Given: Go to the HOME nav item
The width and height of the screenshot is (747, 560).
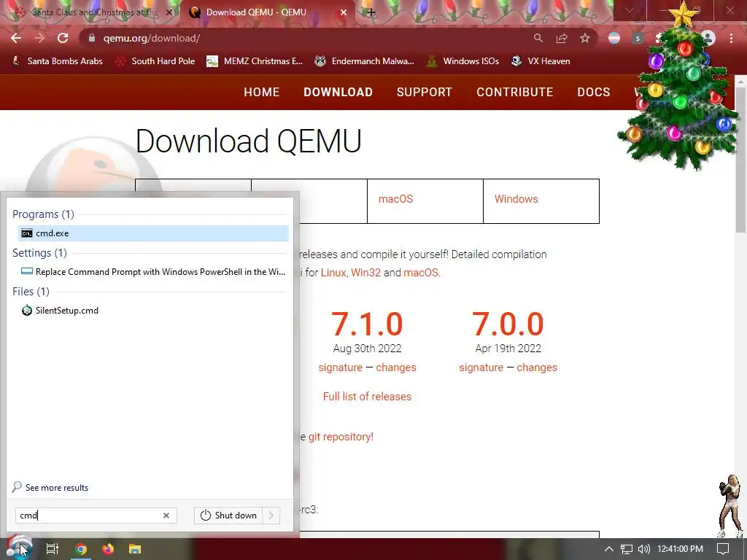Looking at the screenshot, I should click(x=262, y=92).
